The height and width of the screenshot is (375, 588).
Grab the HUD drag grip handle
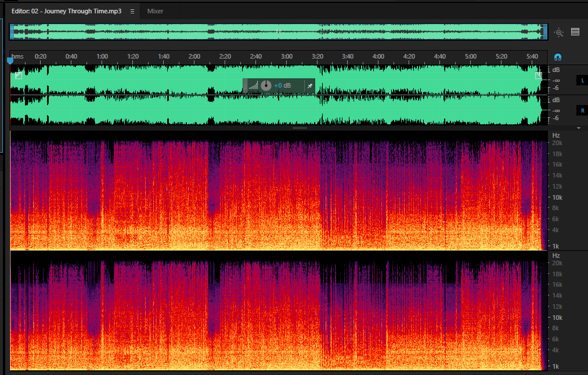(246, 86)
